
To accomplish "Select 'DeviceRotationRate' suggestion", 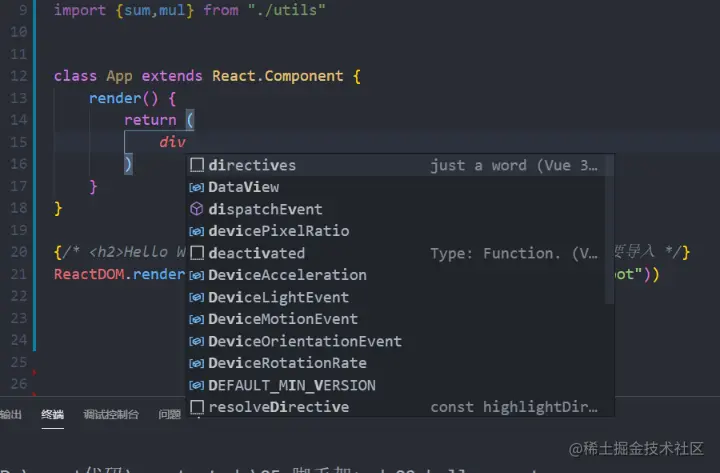I will click(x=396, y=363).
